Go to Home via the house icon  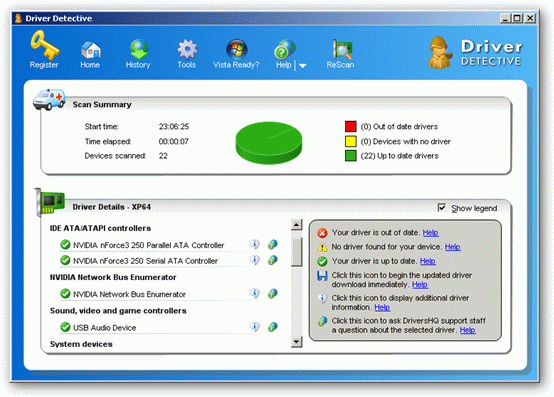coord(90,50)
